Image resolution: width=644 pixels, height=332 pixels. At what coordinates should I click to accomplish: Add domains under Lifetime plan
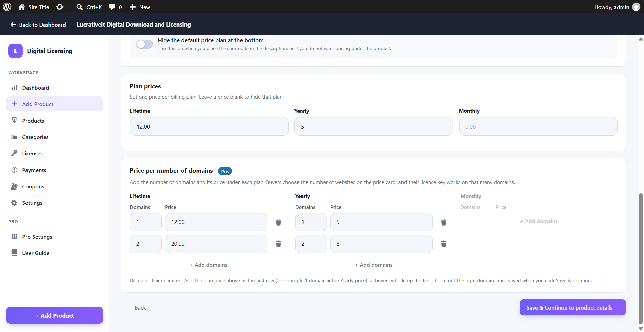(208, 265)
